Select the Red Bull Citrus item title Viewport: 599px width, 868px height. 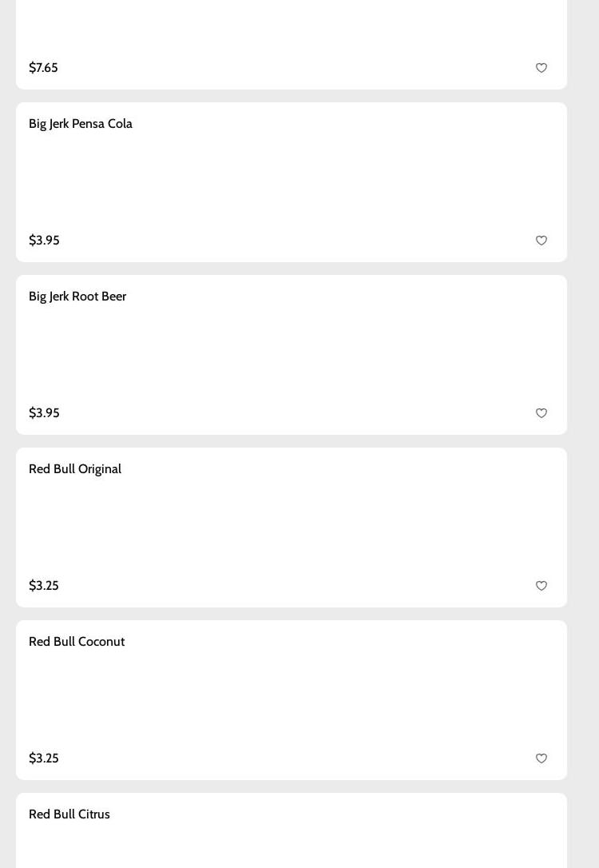[x=69, y=814]
